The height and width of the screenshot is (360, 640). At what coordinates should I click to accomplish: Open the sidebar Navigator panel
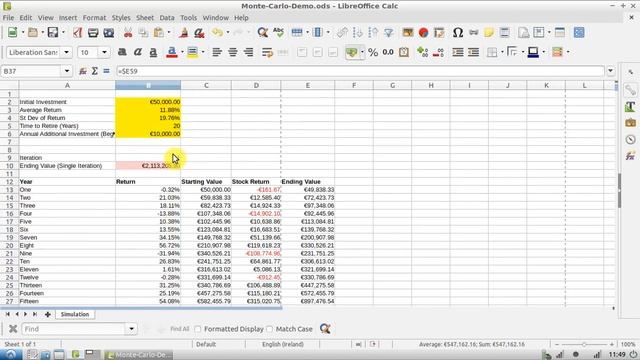[x=630, y=140]
